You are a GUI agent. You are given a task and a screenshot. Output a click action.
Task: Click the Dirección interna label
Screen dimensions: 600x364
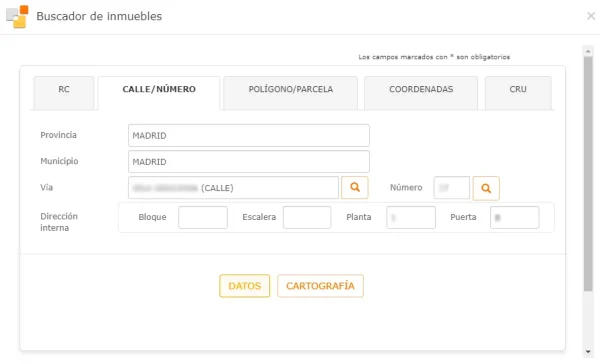pyautogui.click(x=59, y=222)
